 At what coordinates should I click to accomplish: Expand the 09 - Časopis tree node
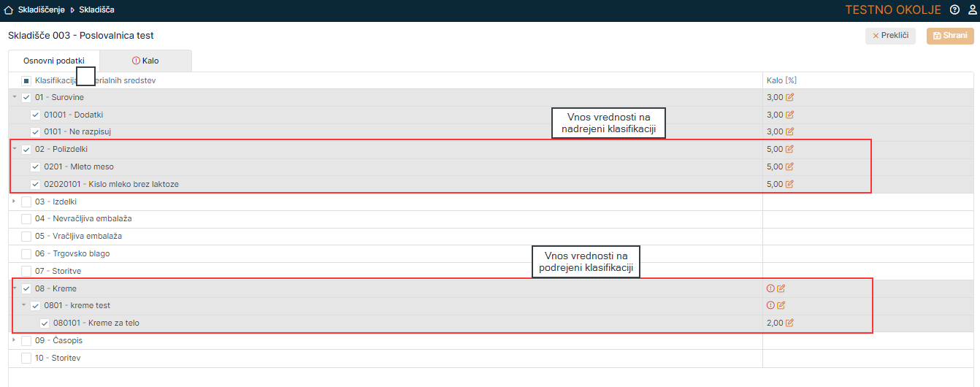[14, 340]
